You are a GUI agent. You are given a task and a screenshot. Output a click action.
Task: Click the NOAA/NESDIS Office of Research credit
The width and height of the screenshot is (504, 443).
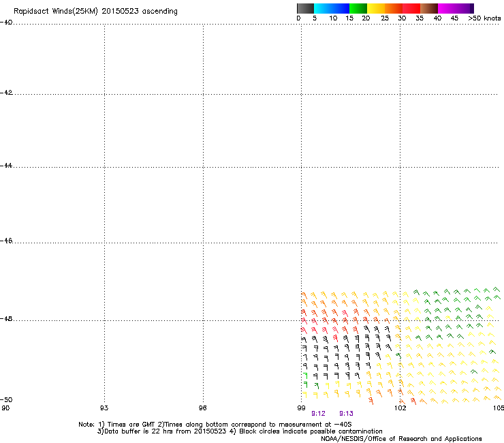click(401, 439)
